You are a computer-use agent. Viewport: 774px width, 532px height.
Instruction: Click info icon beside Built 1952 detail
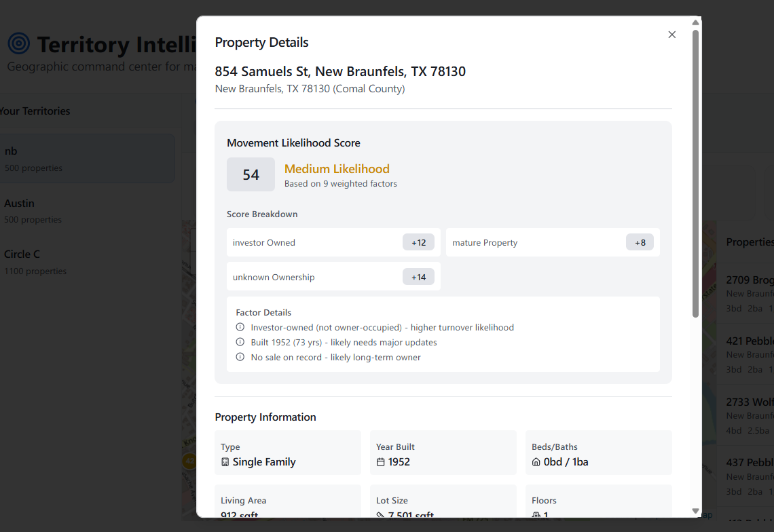pyautogui.click(x=240, y=343)
